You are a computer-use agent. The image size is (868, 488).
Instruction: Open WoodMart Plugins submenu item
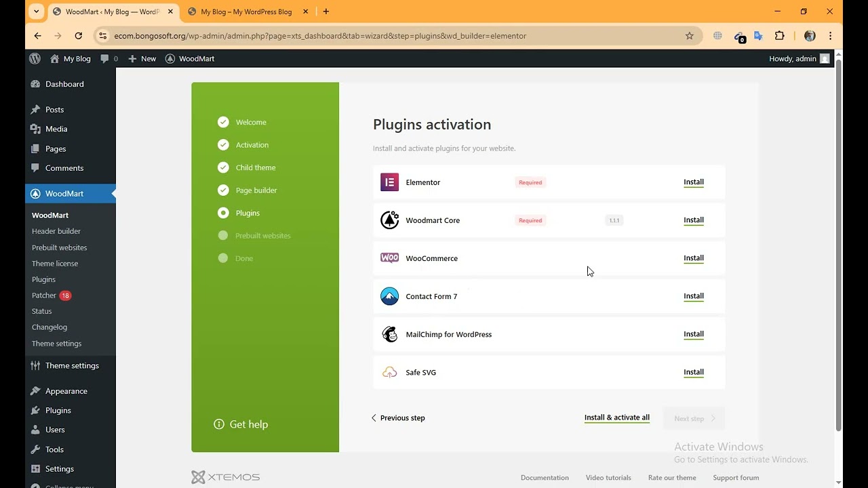pos(44,279)
